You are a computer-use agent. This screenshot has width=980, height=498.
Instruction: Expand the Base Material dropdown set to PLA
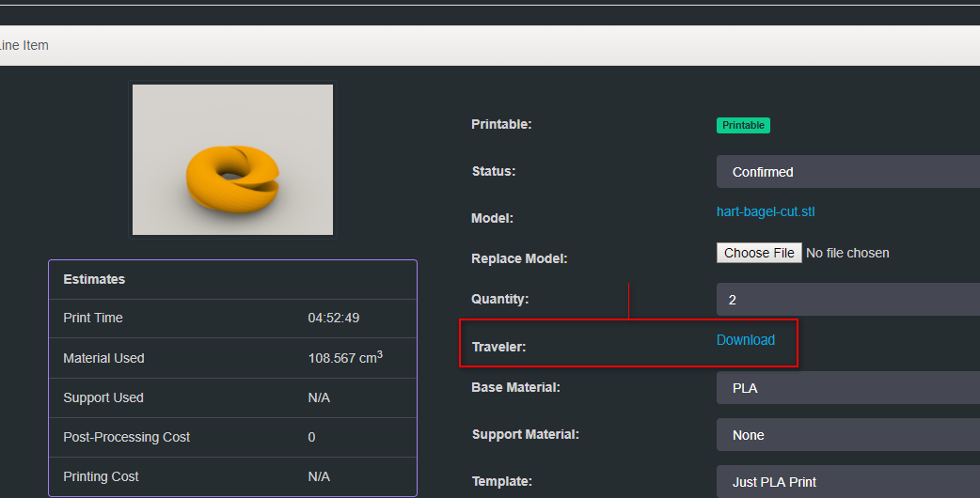[x=846, y=387]
